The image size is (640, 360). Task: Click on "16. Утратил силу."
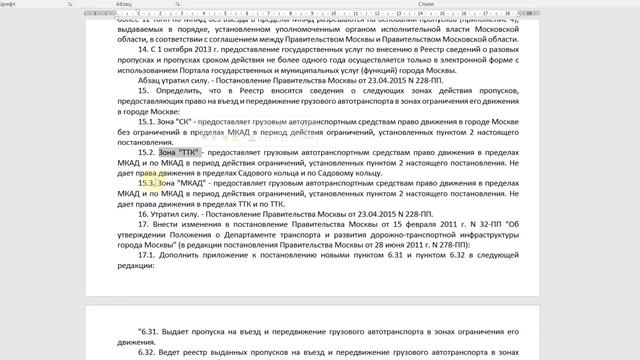pos(168,214)
